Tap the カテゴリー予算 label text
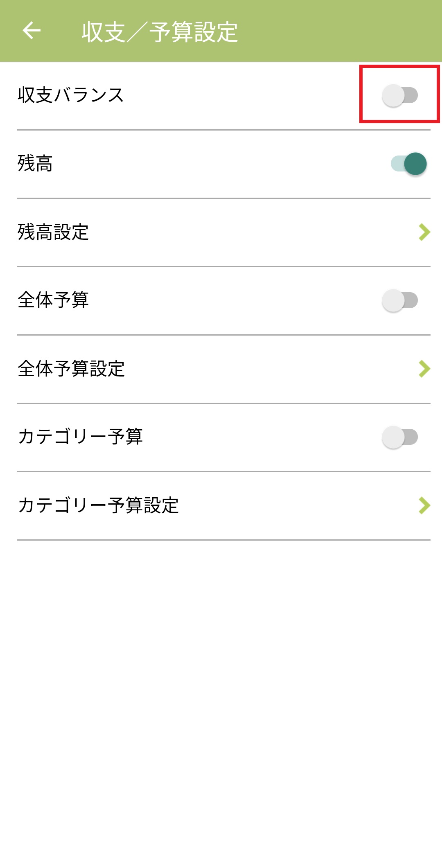Image resolution: width=442 pixels, height=868 pixels. coord(80,437)
